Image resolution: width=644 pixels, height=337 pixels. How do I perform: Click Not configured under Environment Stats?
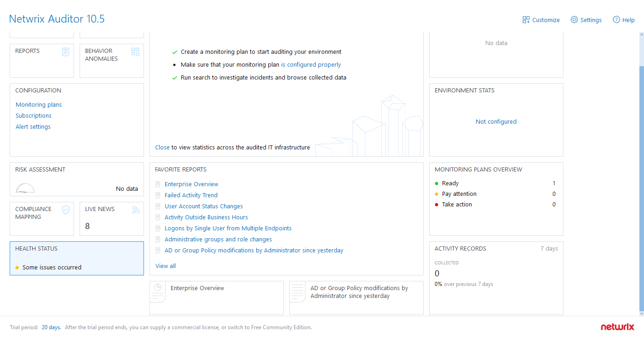pos(496,121)
